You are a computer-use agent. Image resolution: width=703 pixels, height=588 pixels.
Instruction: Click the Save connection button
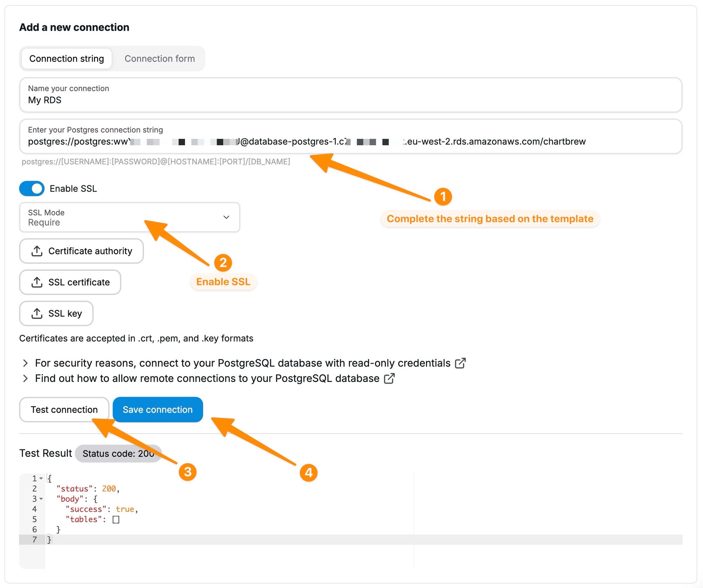click(x=157, y=410)
